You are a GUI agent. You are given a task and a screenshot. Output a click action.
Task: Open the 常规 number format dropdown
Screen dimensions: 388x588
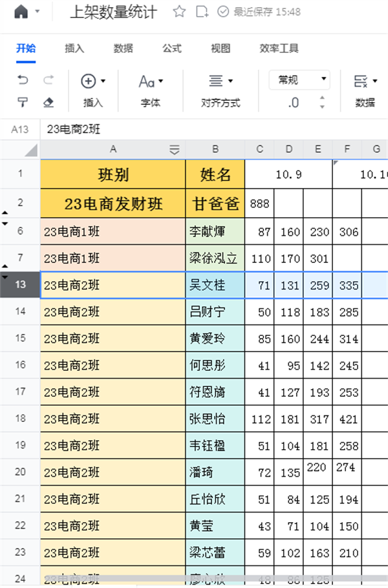tap(299, 79)
